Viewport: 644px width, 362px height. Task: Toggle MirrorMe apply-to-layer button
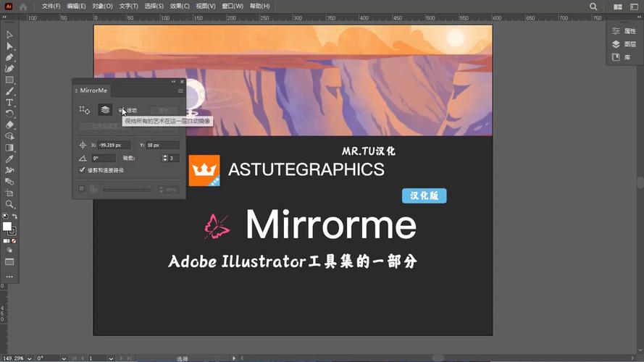tap(105, 109)
